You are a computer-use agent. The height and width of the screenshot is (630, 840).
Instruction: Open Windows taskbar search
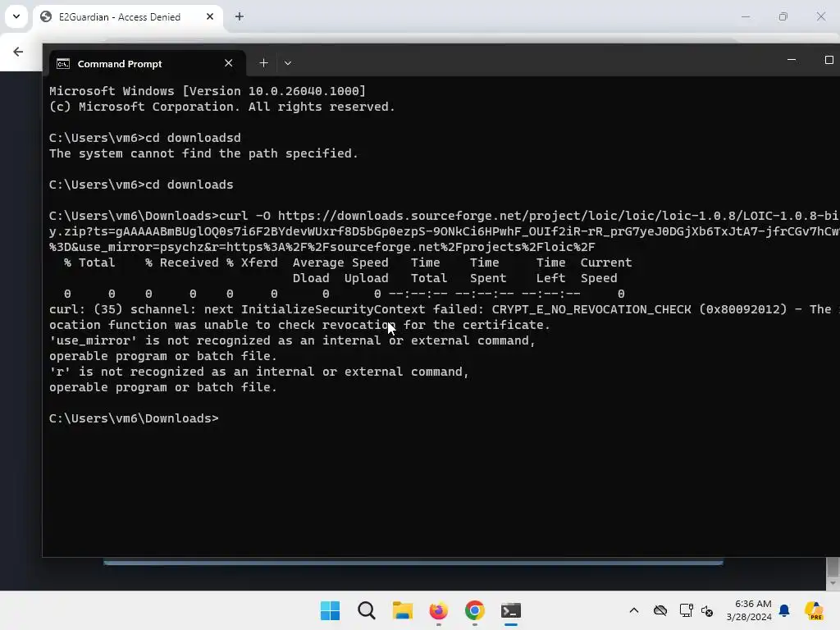click(367, 610)
